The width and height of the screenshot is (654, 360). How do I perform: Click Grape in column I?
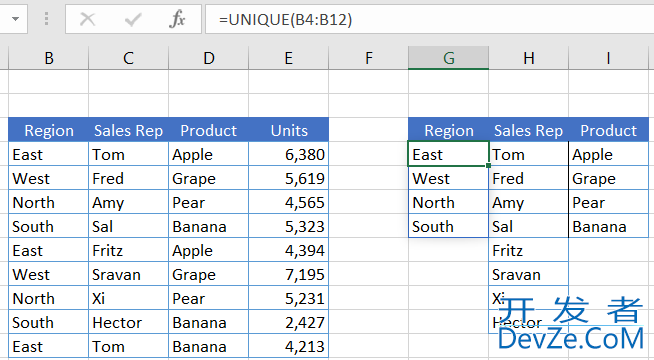point(609,179)
